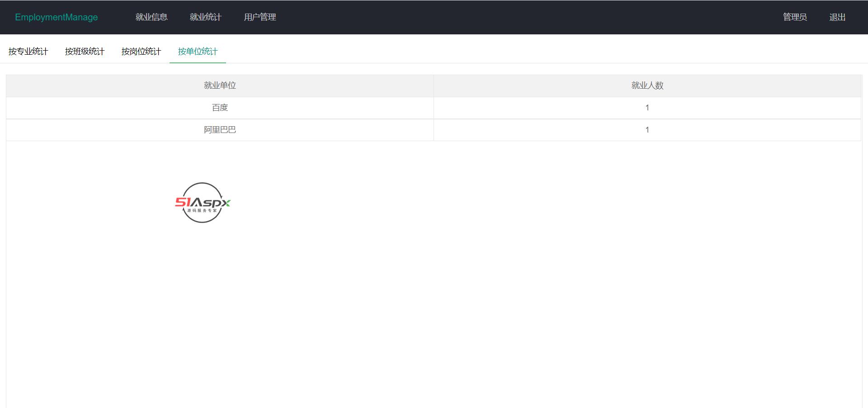This screenshot has width=868, height=408.
Task: Open the 就业统计 menu
Action: (206, 17)
